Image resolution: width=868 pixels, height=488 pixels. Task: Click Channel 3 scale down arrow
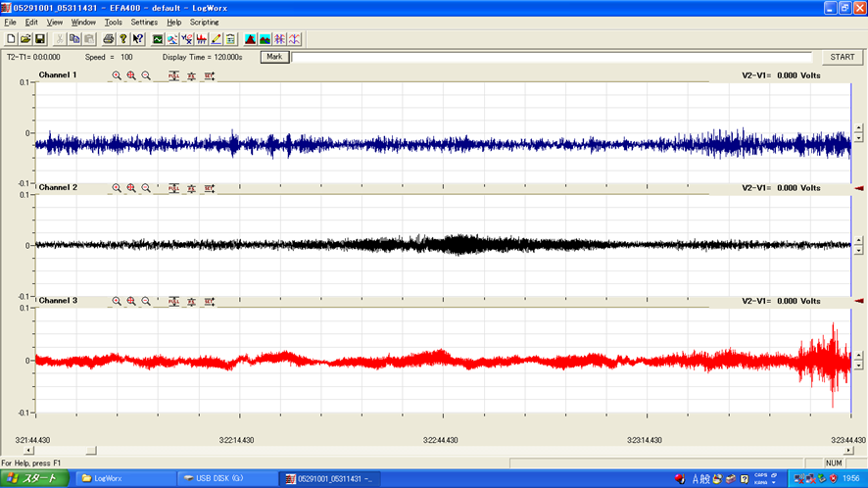[859, 364]
